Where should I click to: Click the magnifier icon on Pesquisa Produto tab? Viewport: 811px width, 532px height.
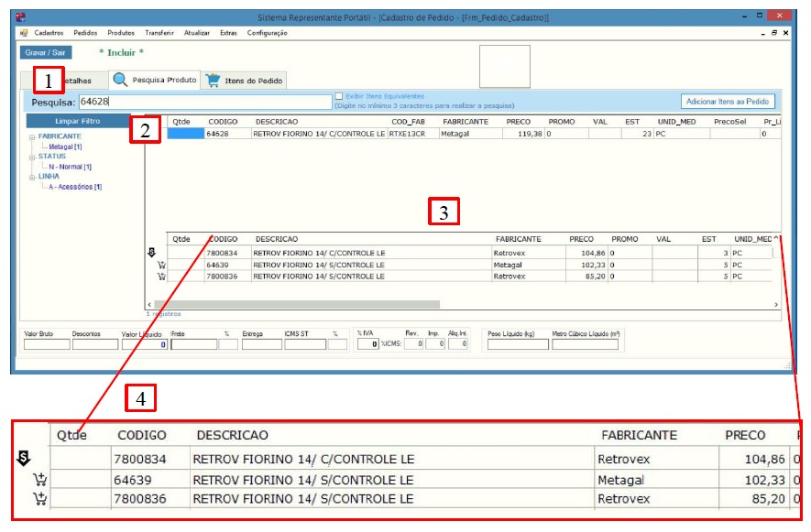tap(120, 80)
